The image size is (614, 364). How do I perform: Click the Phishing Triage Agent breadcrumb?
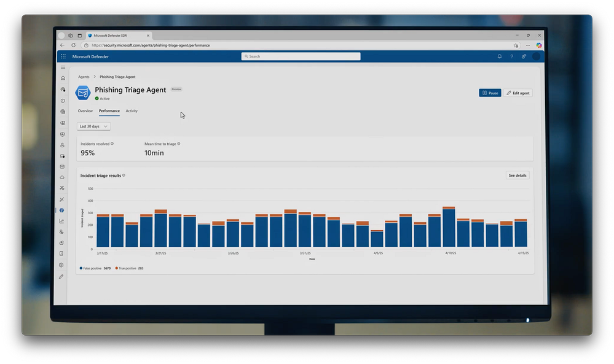pyautogui.click(x=117, y=77)
